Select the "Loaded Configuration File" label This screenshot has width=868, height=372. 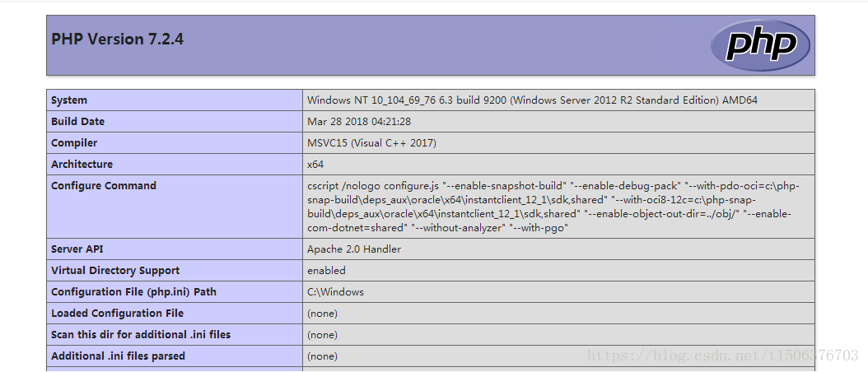tap(117, 314)
